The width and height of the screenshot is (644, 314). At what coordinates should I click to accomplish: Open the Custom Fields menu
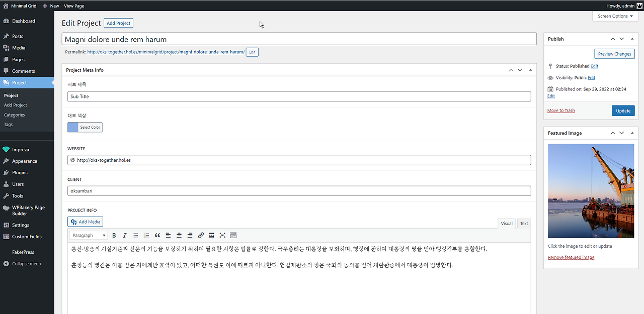click(x=27, y=237)
